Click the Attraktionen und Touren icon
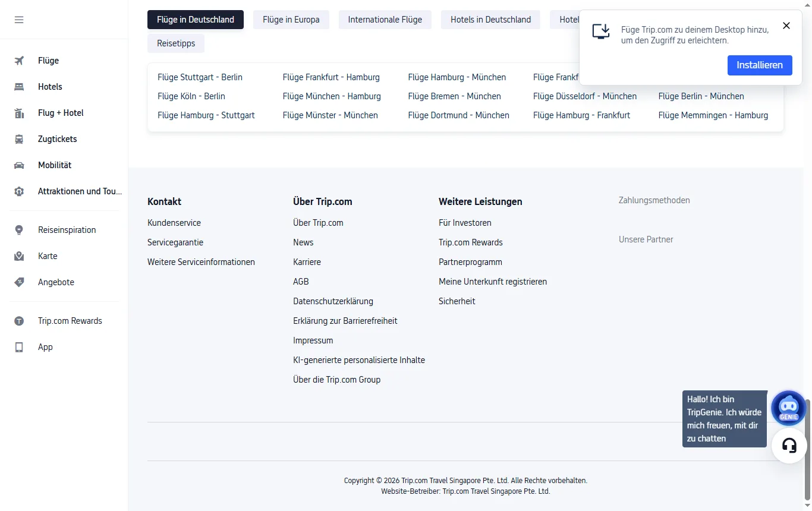The image size is (812, 511). pyautogui.click(x=19, y=191)
